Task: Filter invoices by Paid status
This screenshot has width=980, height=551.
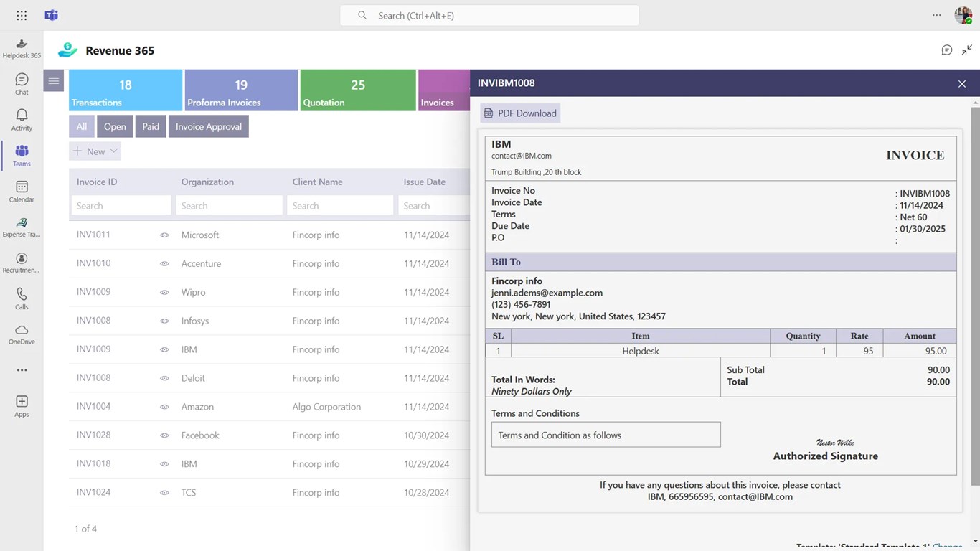Action: [151, 126]
